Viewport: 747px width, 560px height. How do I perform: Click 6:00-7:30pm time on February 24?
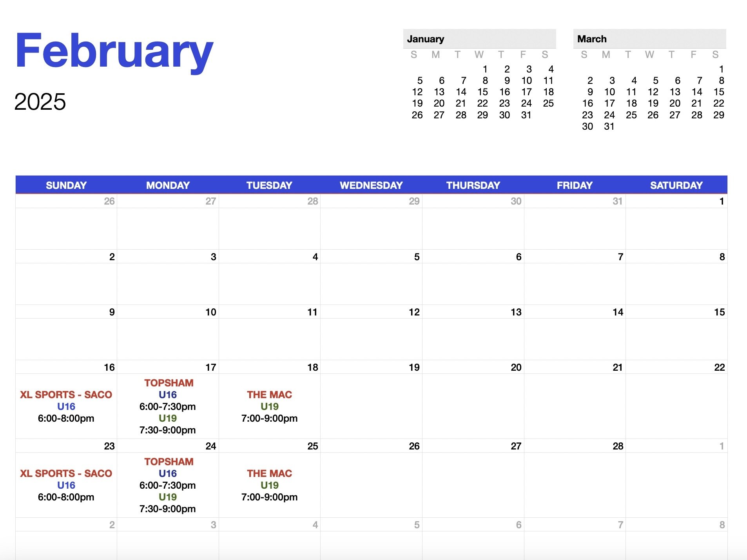click(x=167, y=485)
